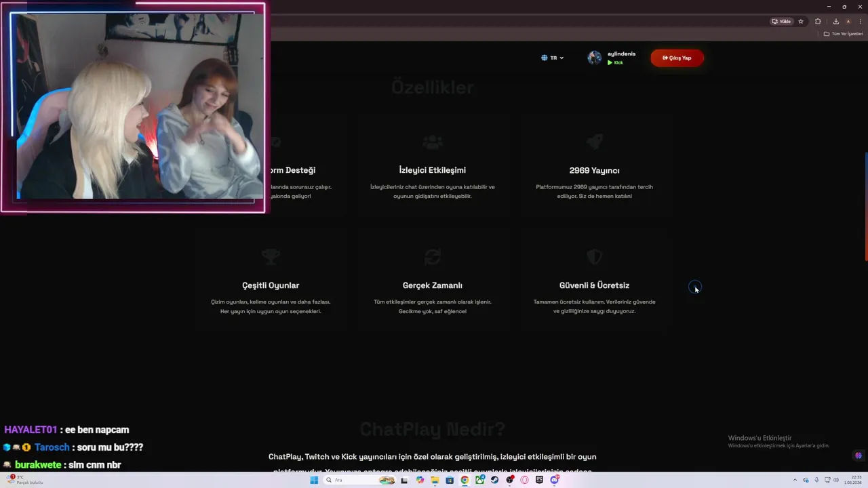Expand the system tray hidden icons chevron
Image resolution: width=868 pixels, height=488 pixels.
click(795, 480)
